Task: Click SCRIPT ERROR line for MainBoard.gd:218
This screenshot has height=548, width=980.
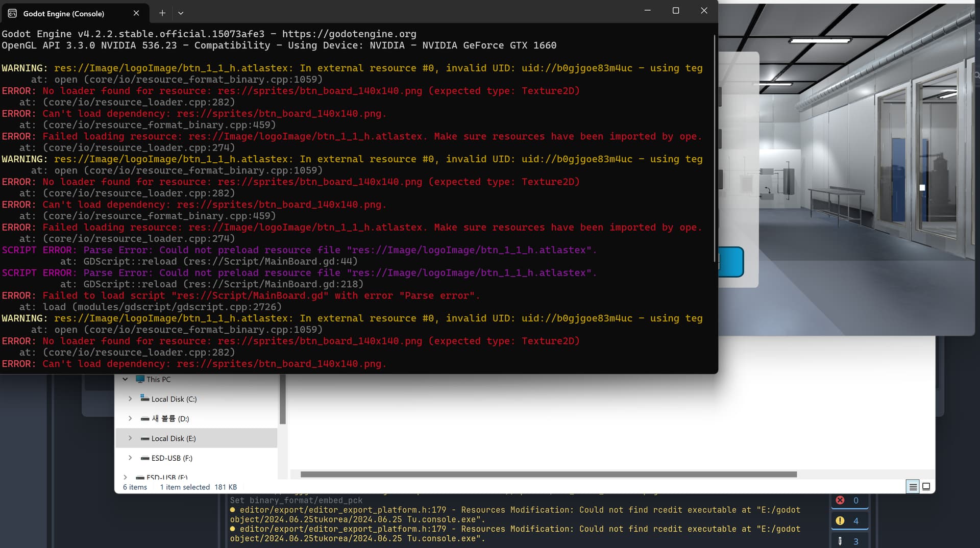Action: [299, 273]
